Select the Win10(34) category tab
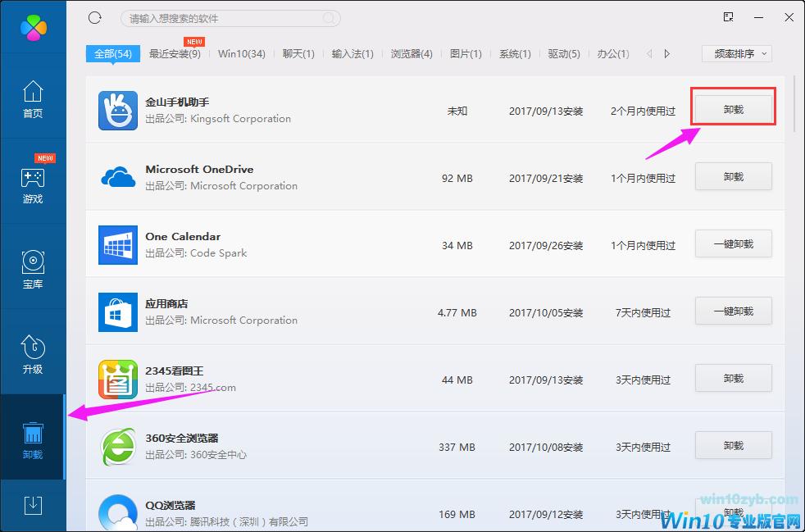Viewport: 805px width, 532px height. (242, 54)
